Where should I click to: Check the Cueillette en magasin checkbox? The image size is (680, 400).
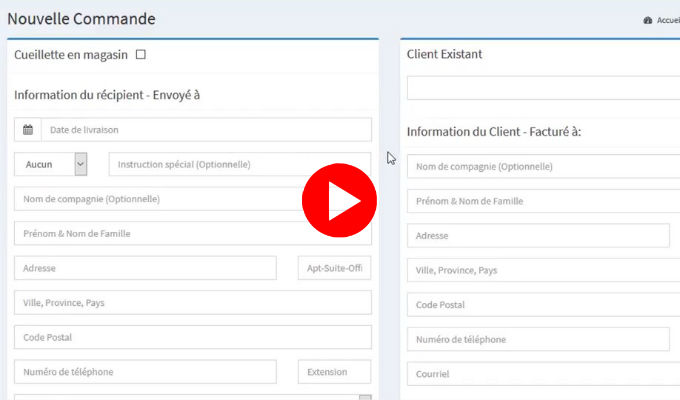[x=141, y=55]
